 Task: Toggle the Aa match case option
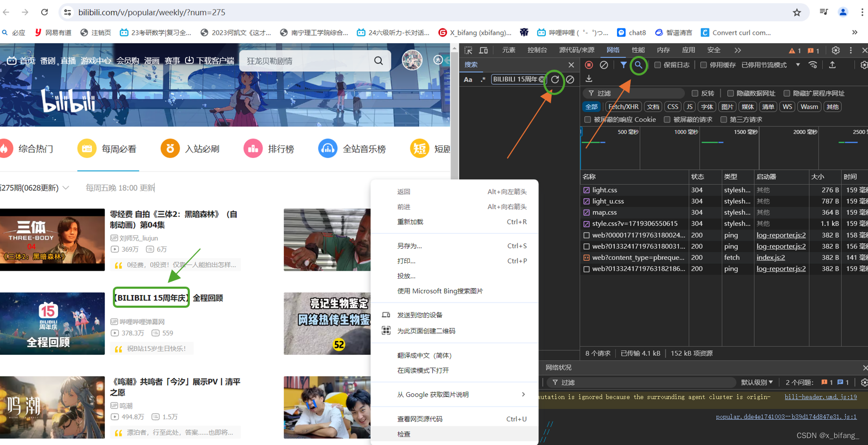click(x=468, y=80)
